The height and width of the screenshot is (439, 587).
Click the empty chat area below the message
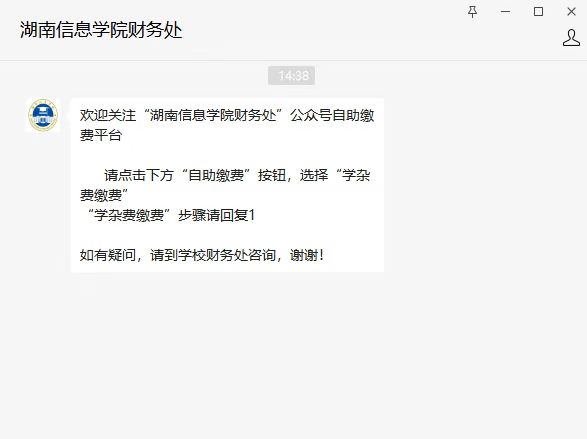coord(292,356)
